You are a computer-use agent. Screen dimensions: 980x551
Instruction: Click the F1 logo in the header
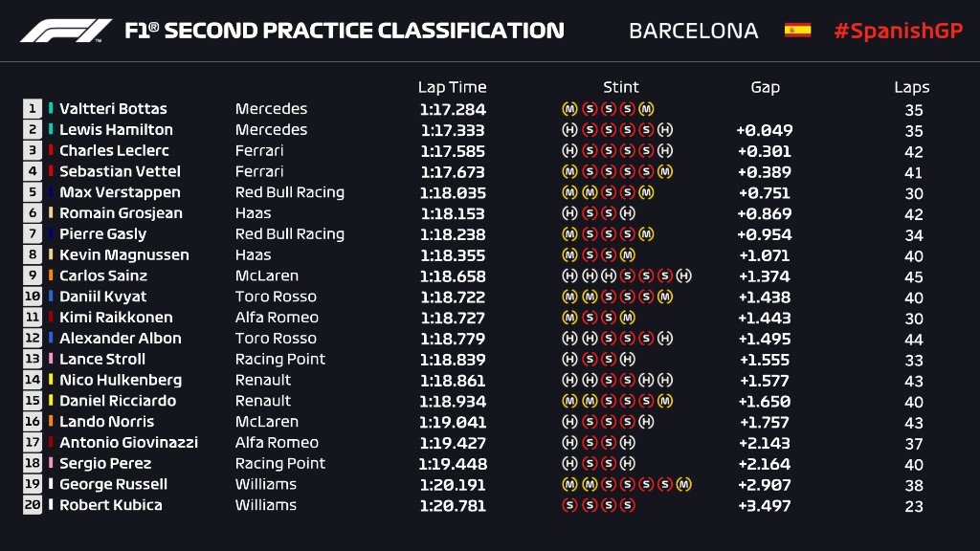[66, 31]
